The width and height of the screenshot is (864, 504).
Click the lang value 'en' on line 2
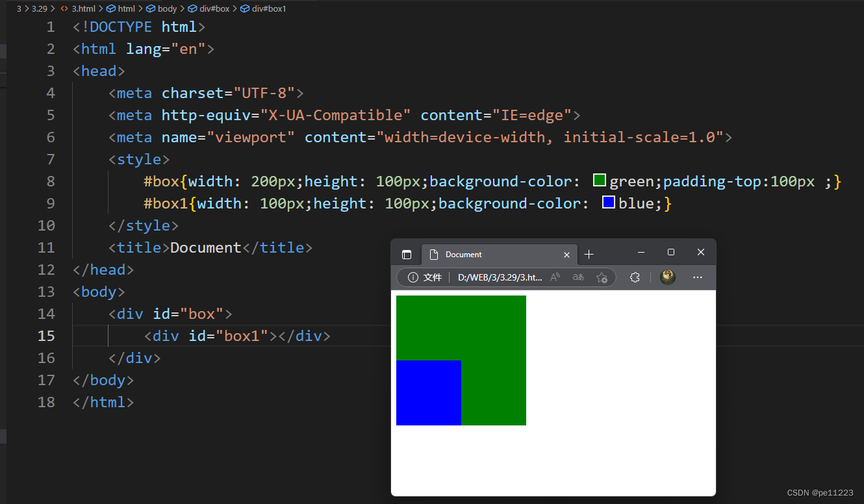click(188, 49)
